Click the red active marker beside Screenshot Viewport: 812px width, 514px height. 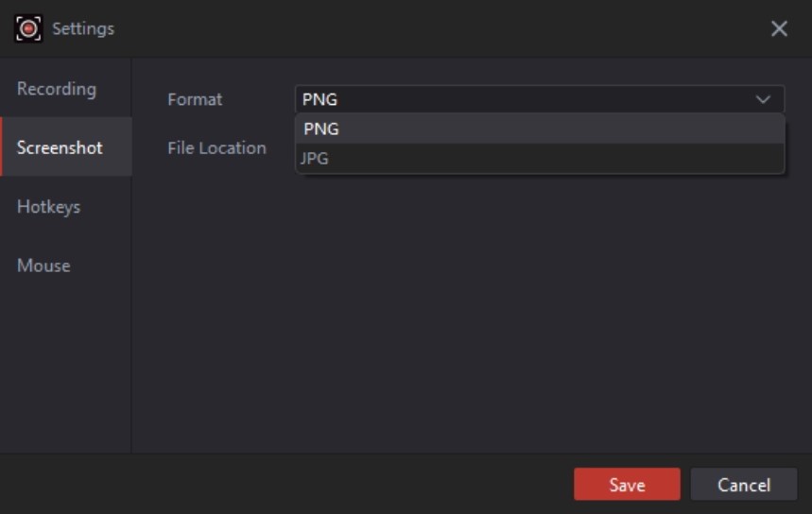click(x=2, y=147)
